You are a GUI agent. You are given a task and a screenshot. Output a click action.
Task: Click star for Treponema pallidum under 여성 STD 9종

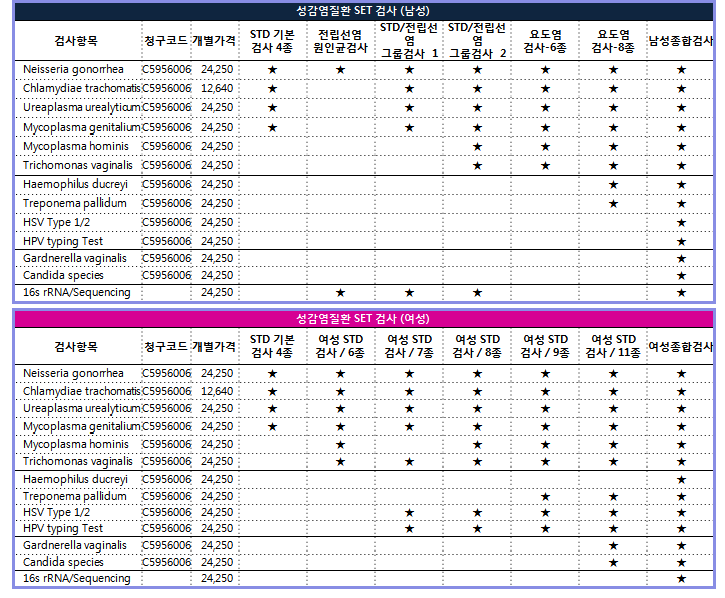pos(546,497)
